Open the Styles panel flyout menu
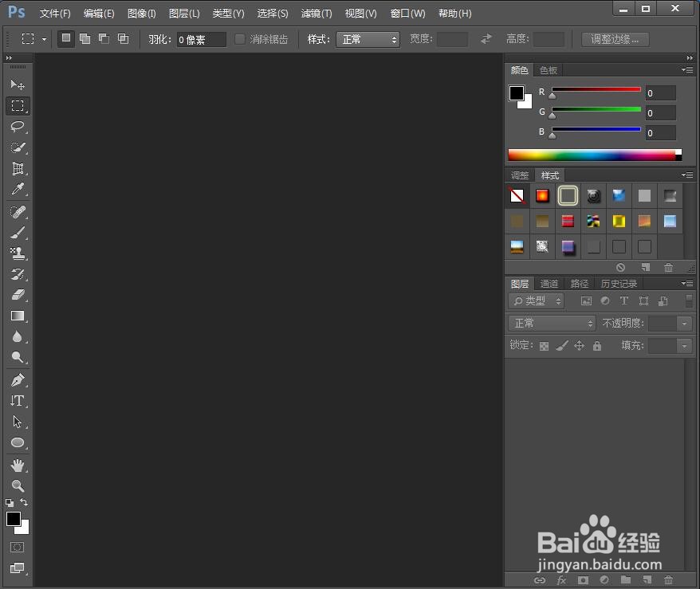 click(x=687, y=175)
